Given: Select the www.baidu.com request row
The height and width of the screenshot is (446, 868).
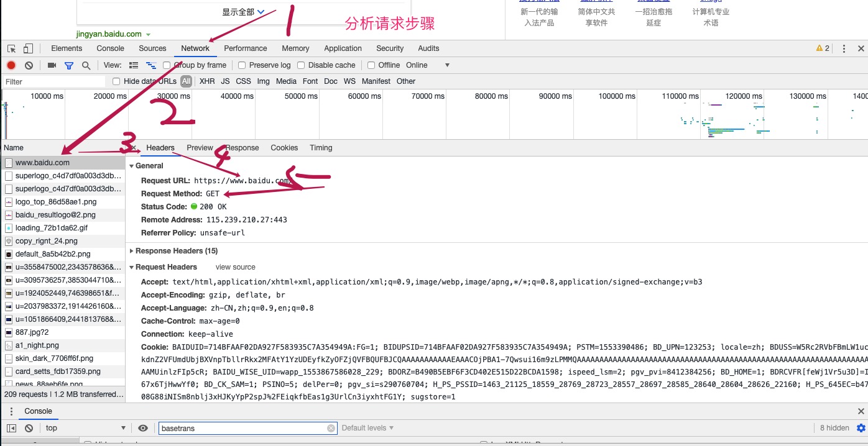Looking at the screenshot, I should (63, 163).
